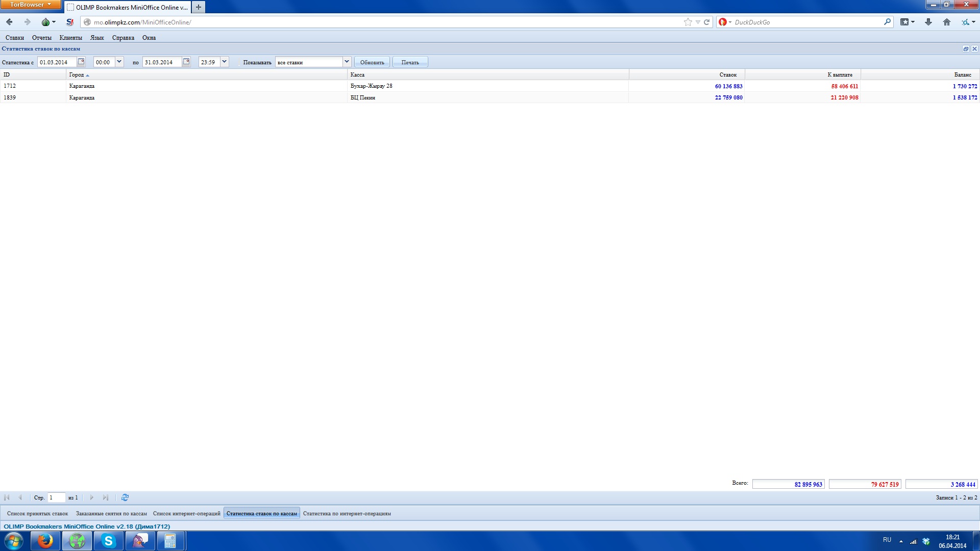Bookmark page with the star icon
Viewport: 980px width, 551px height.
688,22
